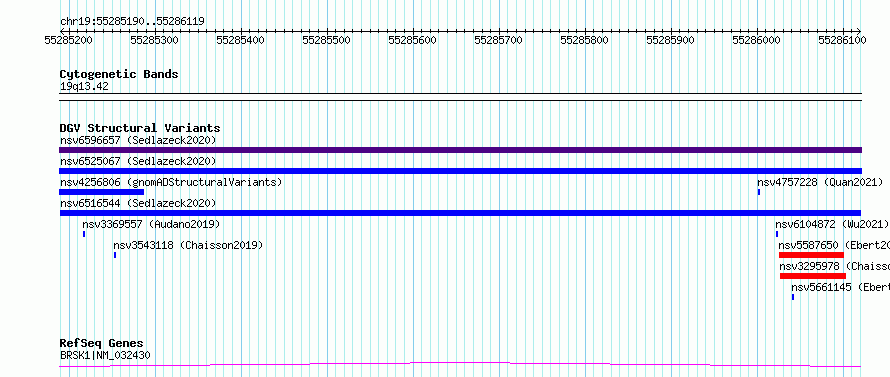Click the small nsv3369557 variant marker
The height and width of the screenshot is (377, 890).
point(84,234)
